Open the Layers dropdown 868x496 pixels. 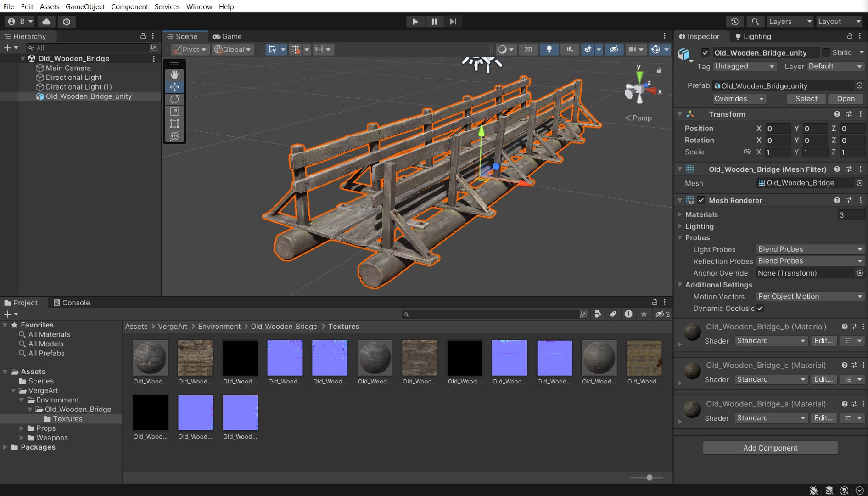(790, 22)
